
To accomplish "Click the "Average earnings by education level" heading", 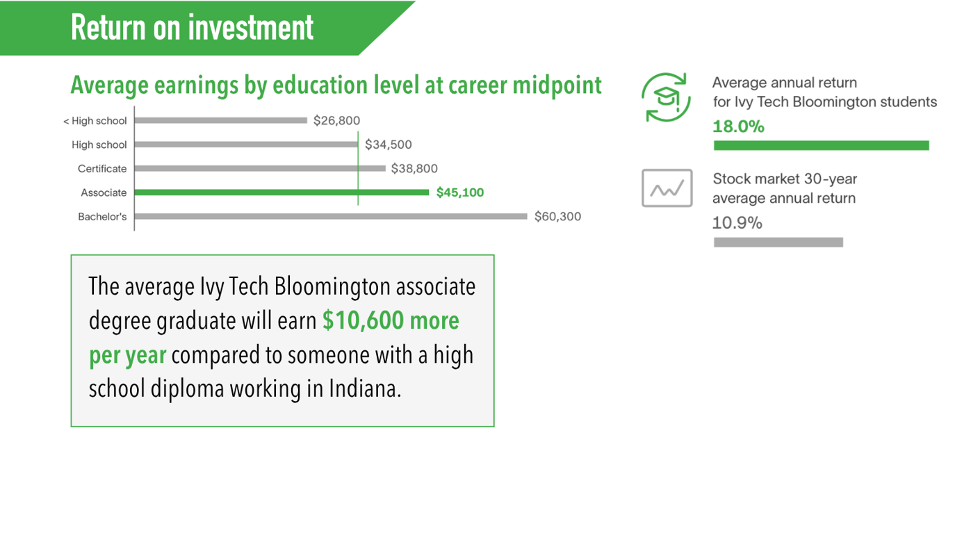I will (336, 85).
